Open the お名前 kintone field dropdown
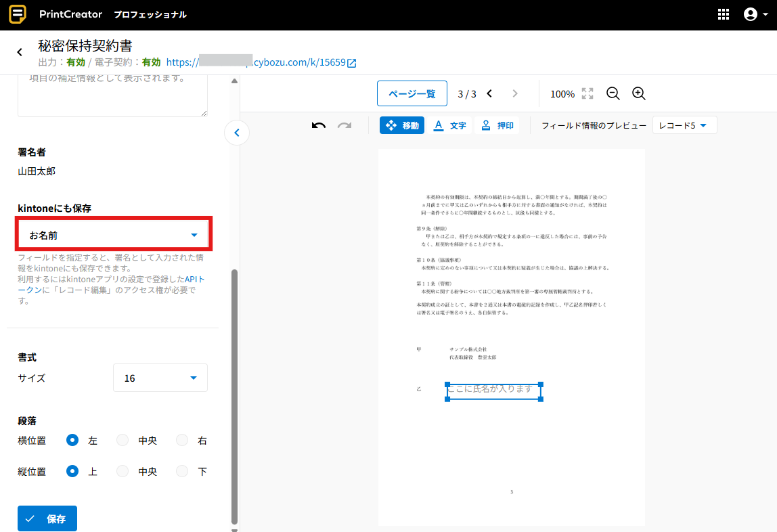This screenshot has height=532, width=777. 114,235
